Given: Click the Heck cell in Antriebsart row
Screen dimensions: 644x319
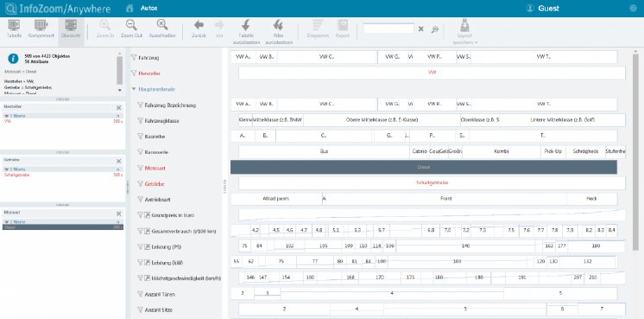Looking at the screenshot, I should (591, 199).
